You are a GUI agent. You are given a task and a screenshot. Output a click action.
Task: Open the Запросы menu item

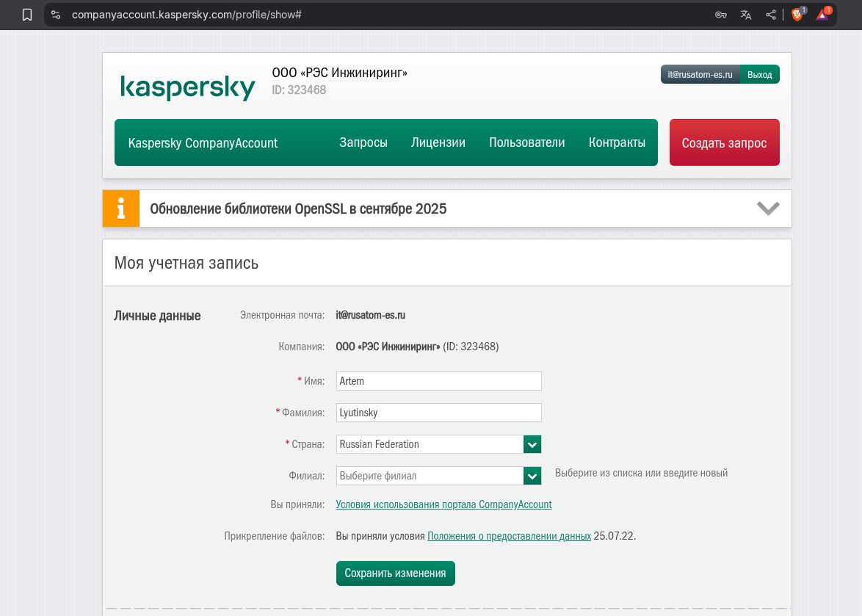tap(363, 142)
